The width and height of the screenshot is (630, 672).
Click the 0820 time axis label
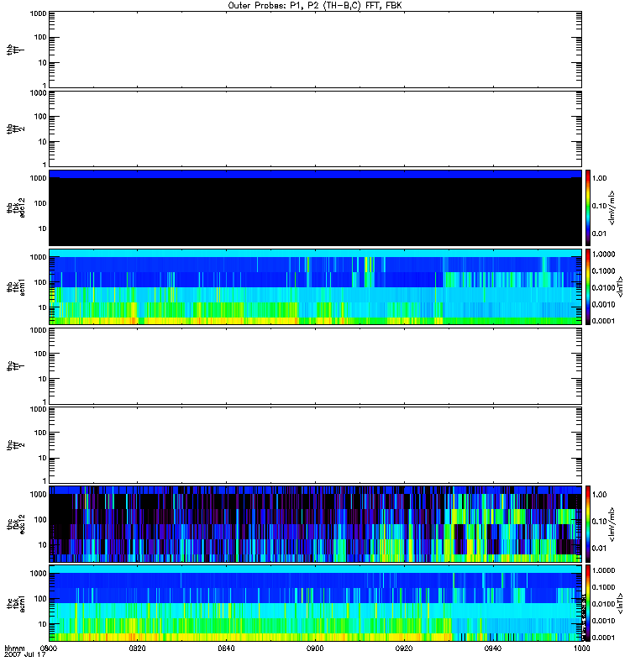coord(137,648)
